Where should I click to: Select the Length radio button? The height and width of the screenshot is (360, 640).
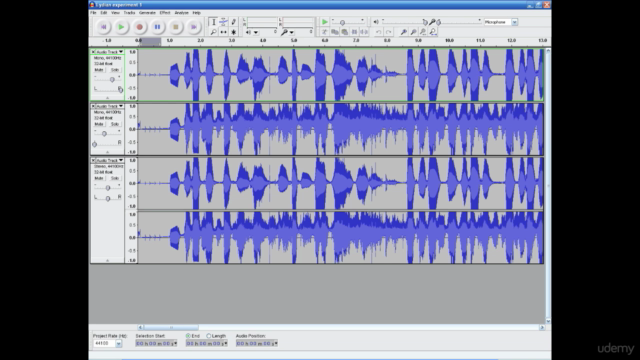point(209,336)
